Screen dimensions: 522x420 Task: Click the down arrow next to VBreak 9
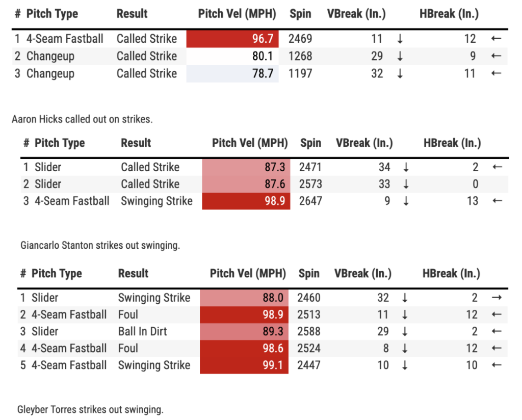406,201
